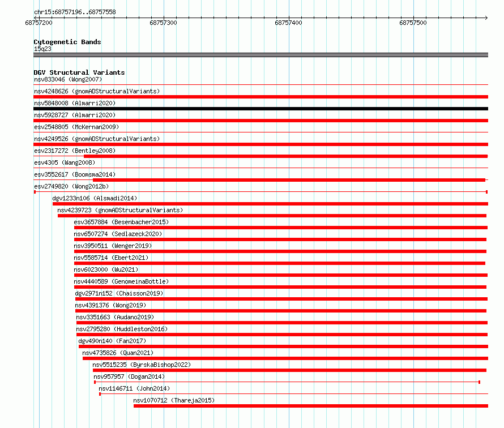Image resolution: width=504 pixels, height=428 pixels.
Task: Open nsv4440589 (GenomeinaBottle) variant
Action: click(121, 281)
